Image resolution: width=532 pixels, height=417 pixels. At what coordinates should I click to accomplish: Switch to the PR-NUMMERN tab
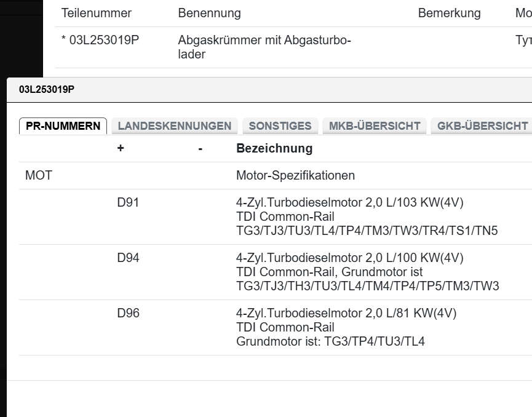(x=63, y=126)
